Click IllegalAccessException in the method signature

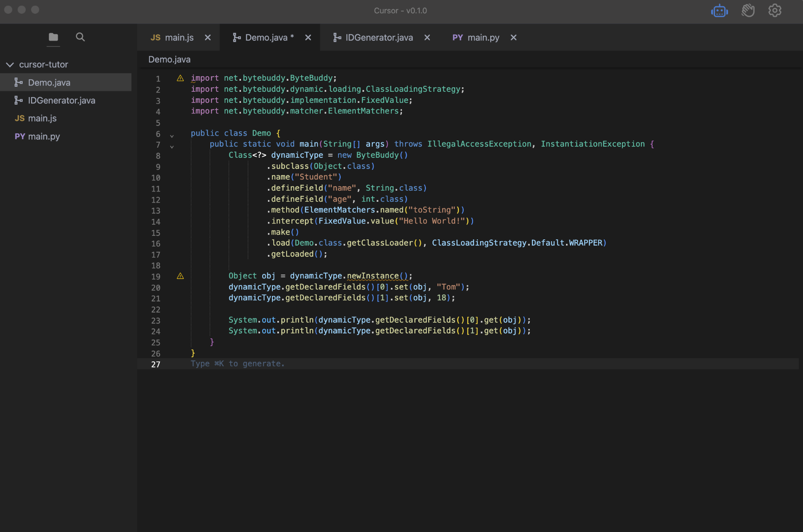479,144
